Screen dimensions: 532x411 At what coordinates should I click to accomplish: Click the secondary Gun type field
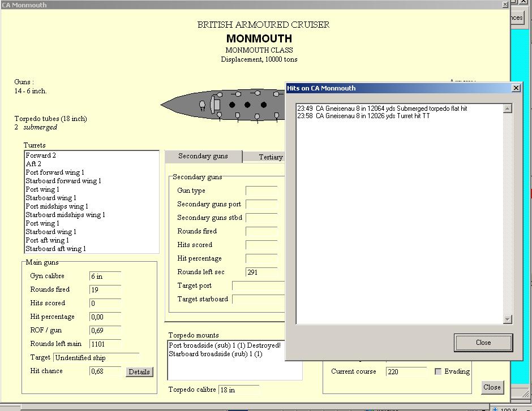(261, 191)
